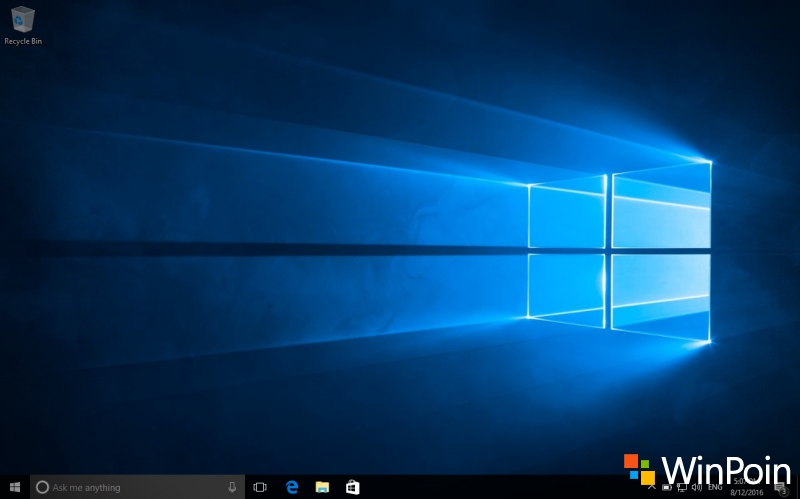Click Show desktop sliver at taskbar end
The image size is (800, 499).
click(x=798, y=487)
